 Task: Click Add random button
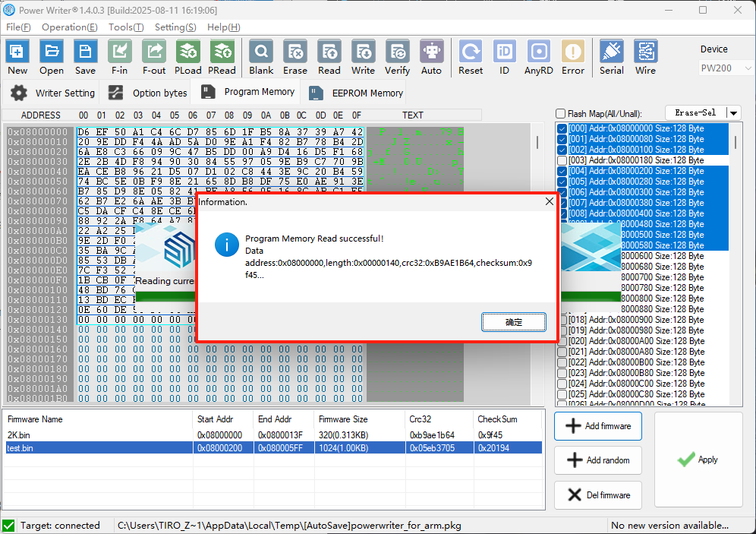point(598,460)
